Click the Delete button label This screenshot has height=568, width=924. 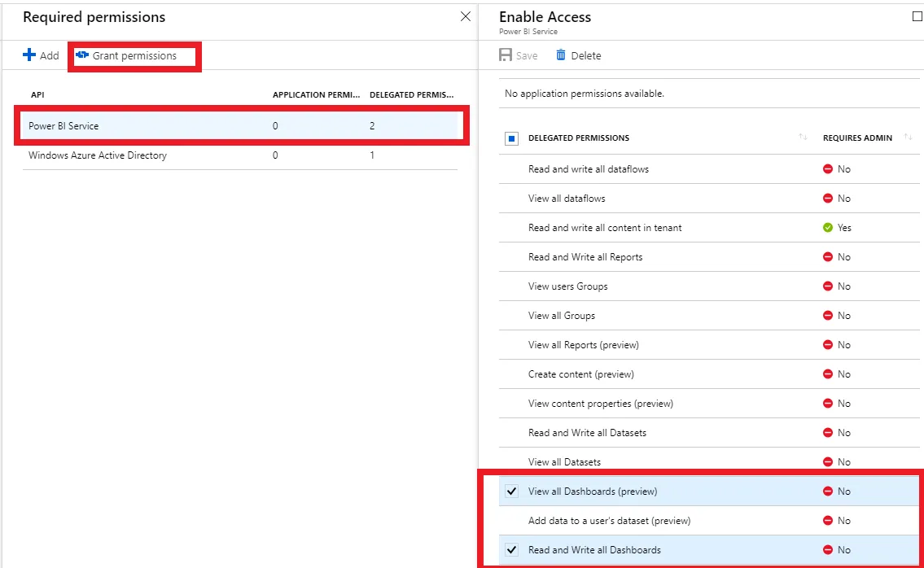point(586,56)
